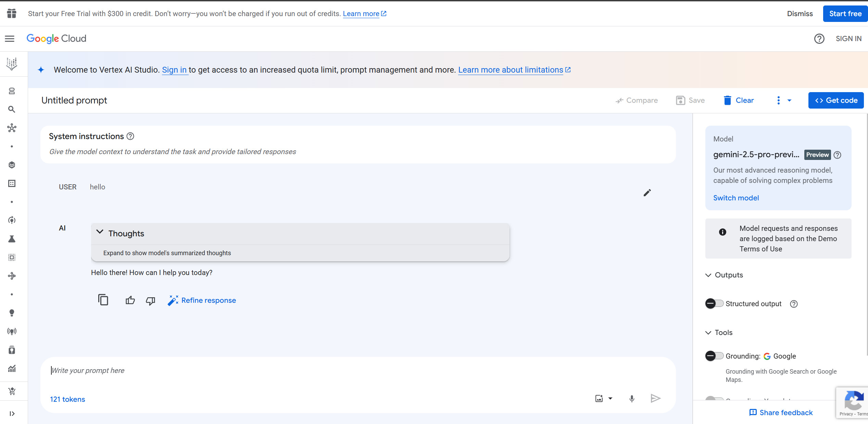Click the microphone icon in prompt box
Viewport: 868px width, 424px height.
pos(632,398)
